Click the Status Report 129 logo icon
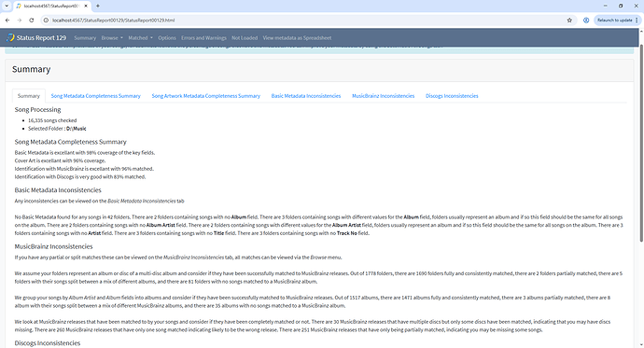 click(10, 37)
